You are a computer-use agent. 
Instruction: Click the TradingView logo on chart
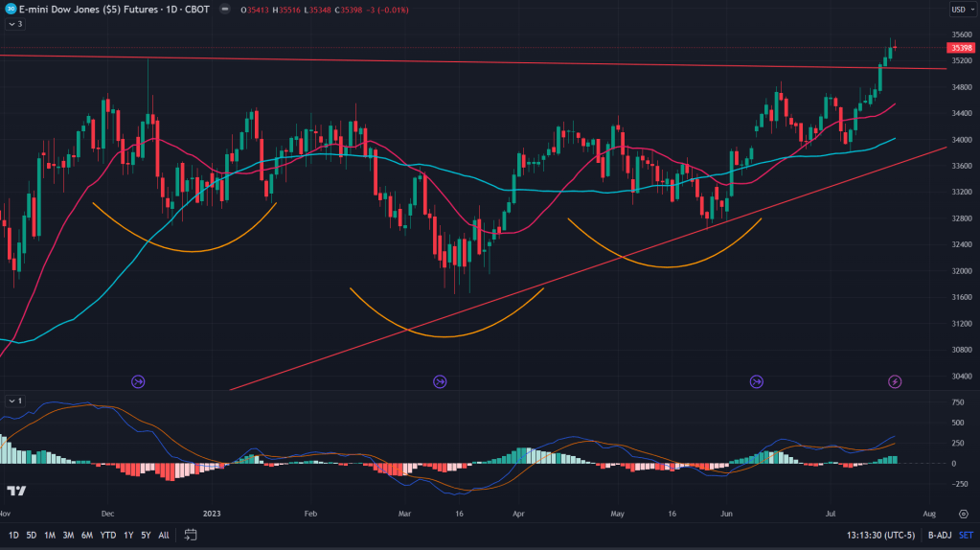point(16,492)
